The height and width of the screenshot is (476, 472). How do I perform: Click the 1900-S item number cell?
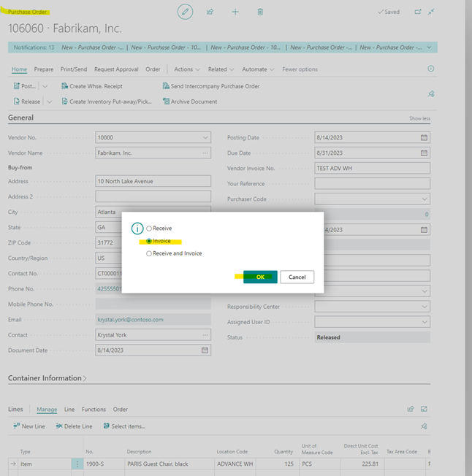104,464
